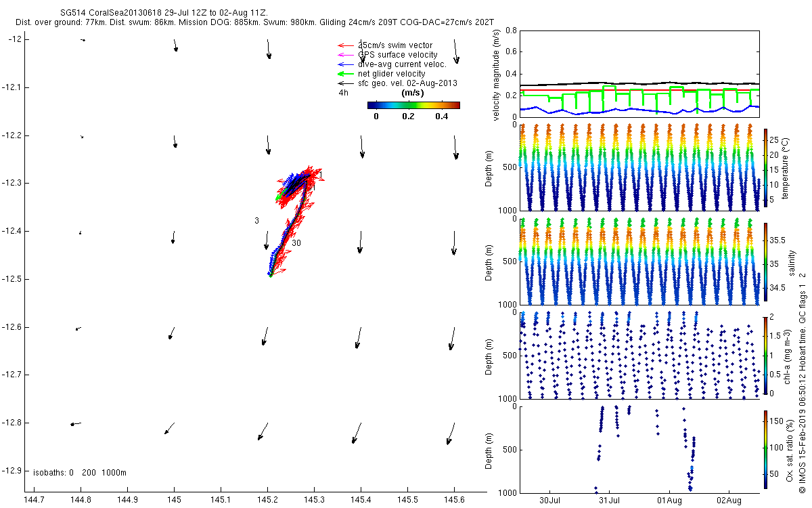The width and height of the screenshot is (812, 508).
Task: Click the black arrow at 144.8, -12.8
Action: [76, 424]
